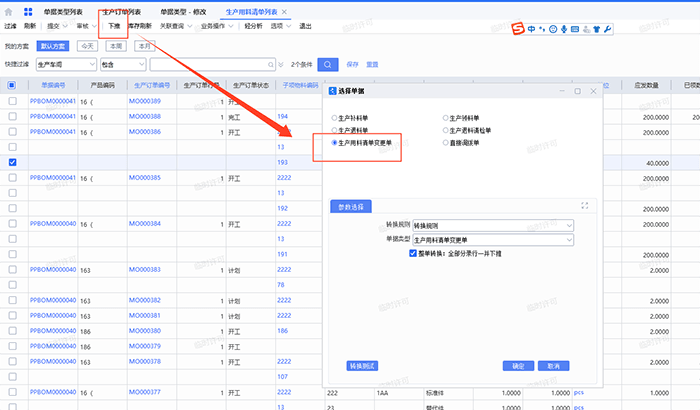Image resolution: width=700 pixels, height=410 pixels.
Task: Close the 生产用料清单列表 tab
Action: tap(285, 11)
